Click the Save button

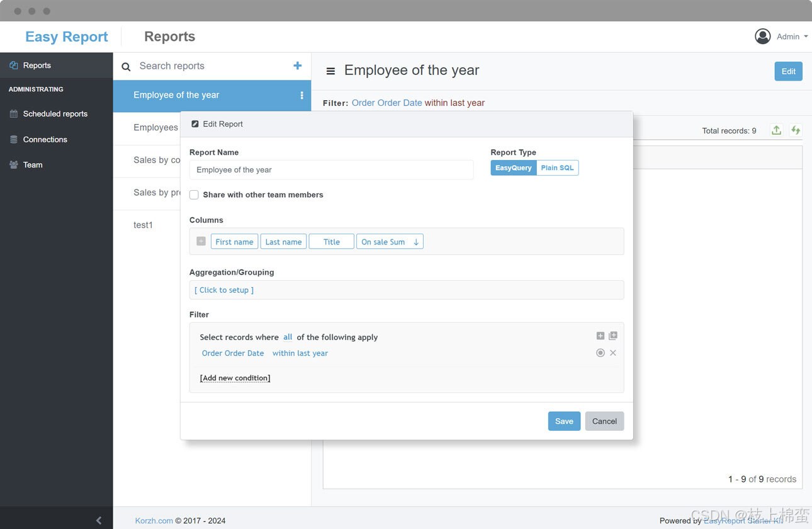point(564,421)
